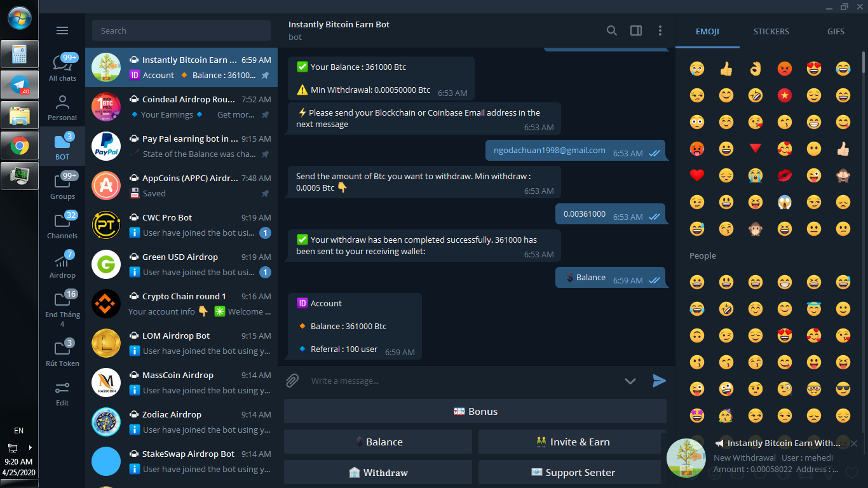Select the BOT folder
The image size is (868, 488).
click(62, 147)
